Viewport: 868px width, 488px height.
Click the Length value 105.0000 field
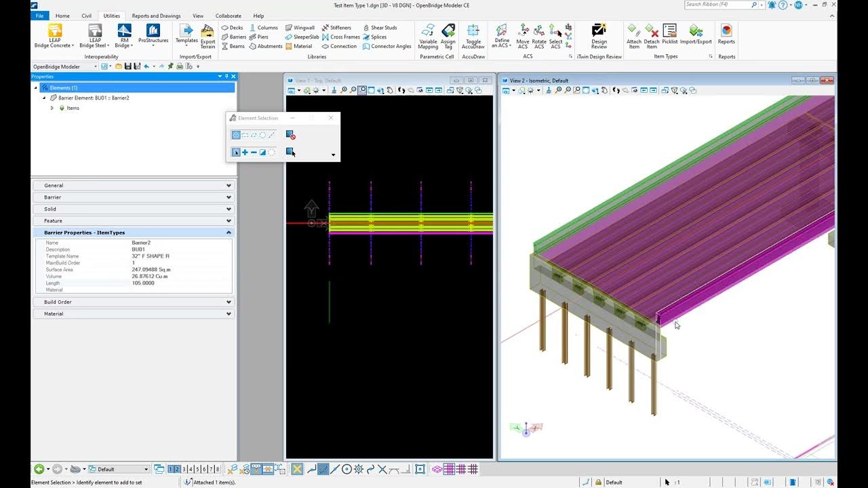(x=180, y=283)
